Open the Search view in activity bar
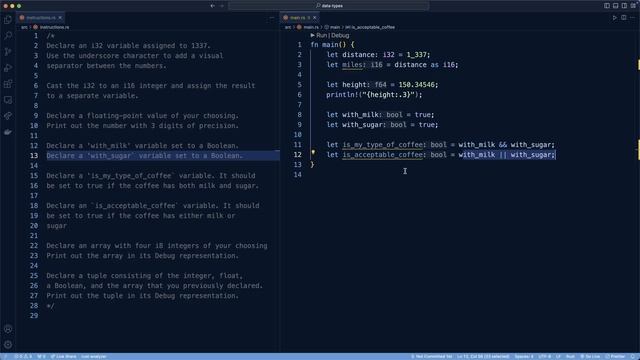The width and height of the screenshot is (640, 360). click(8, 36)
